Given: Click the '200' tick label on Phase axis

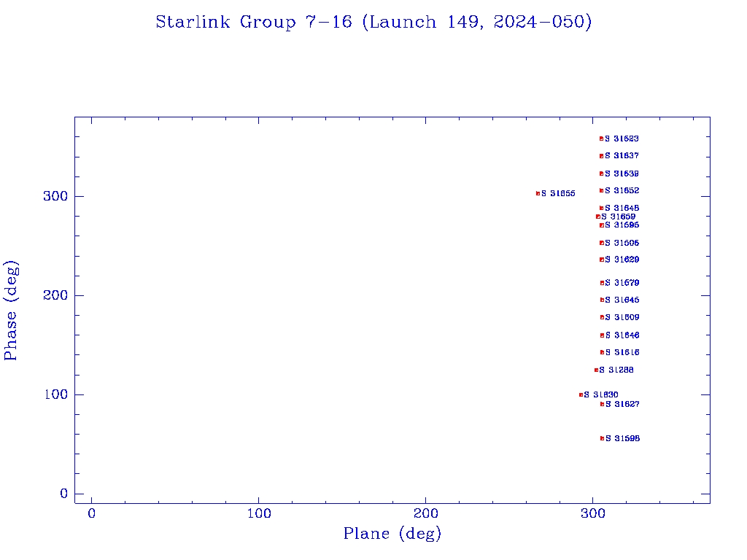Looking at the screenshot, I should (x=55, y=295).
